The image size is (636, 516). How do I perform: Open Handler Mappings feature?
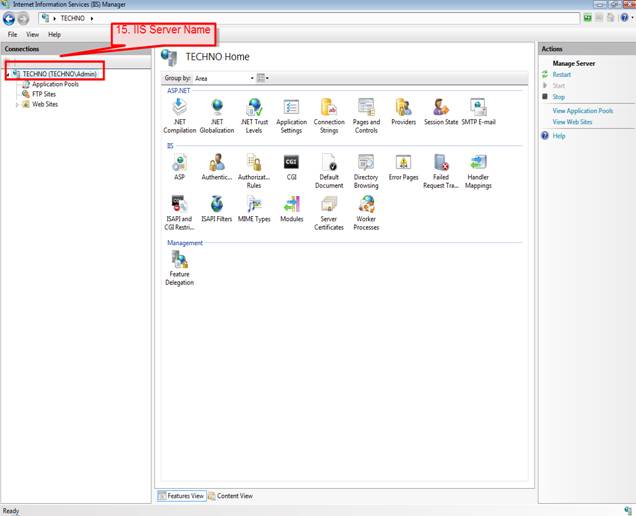click(x=478, y=171)
